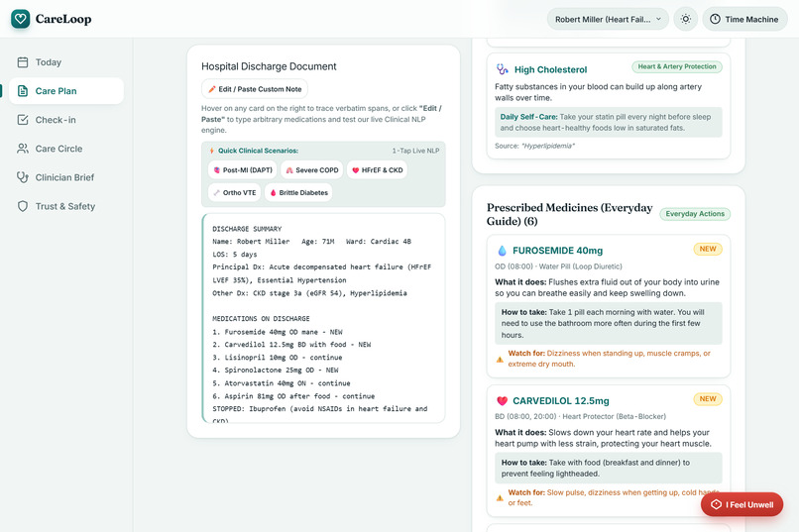Click the line 'Atorvastatin 40mg ON - continue'
Screen dimensions: 799x532
[x=282, y=383]
